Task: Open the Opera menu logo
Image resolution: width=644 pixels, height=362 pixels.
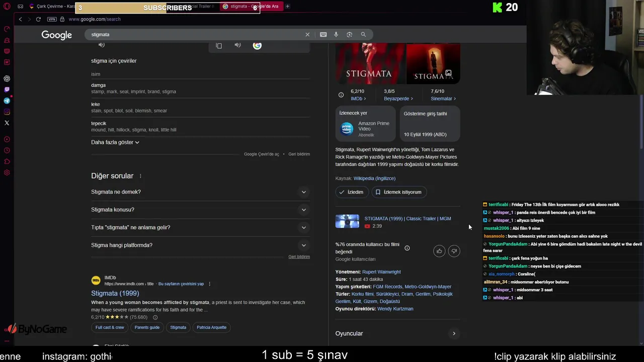Action: pyautogui.click(x=7, y=7)
